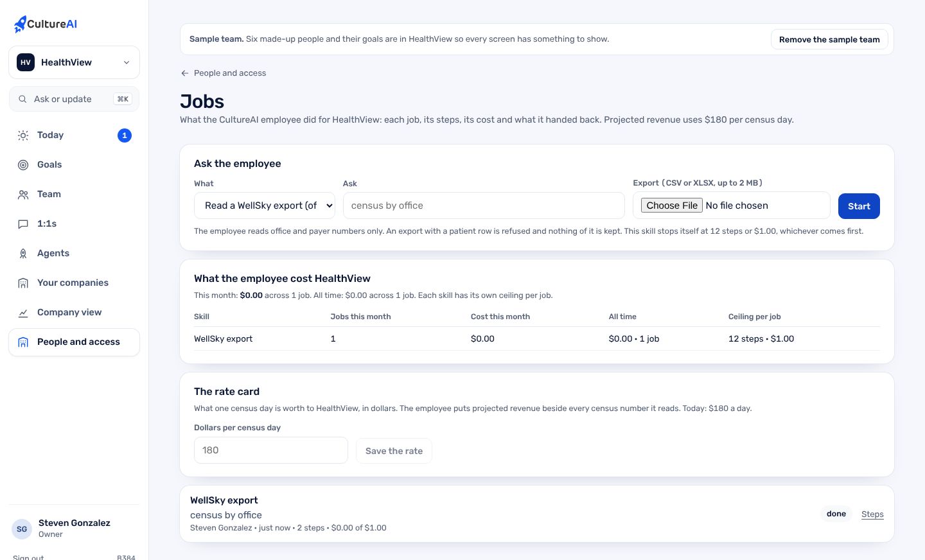Image resolution: width=925 pixels, height=560 pixels.
Task: Open the Team page
Action: [x=74, y=195]
